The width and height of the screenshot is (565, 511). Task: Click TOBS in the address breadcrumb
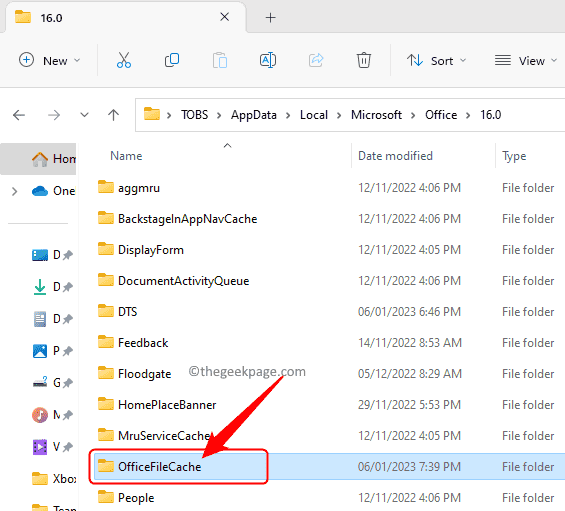195,115
